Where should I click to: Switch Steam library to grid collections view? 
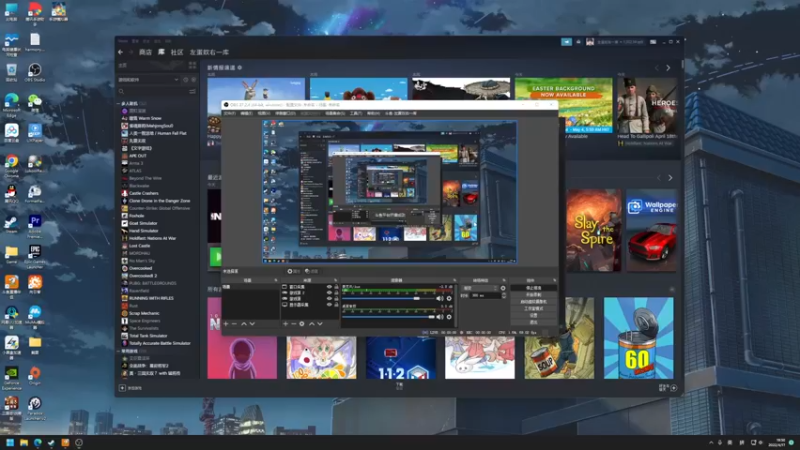point(192,65)
